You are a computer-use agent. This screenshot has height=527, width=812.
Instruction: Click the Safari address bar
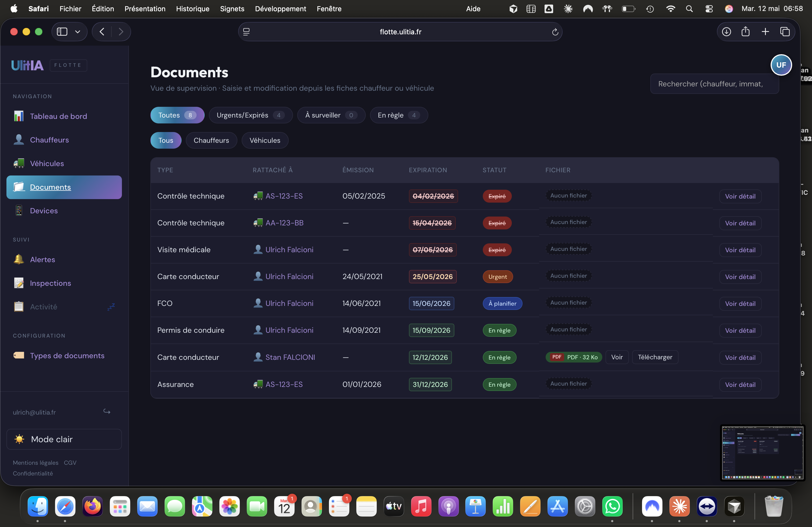point(400,32)
